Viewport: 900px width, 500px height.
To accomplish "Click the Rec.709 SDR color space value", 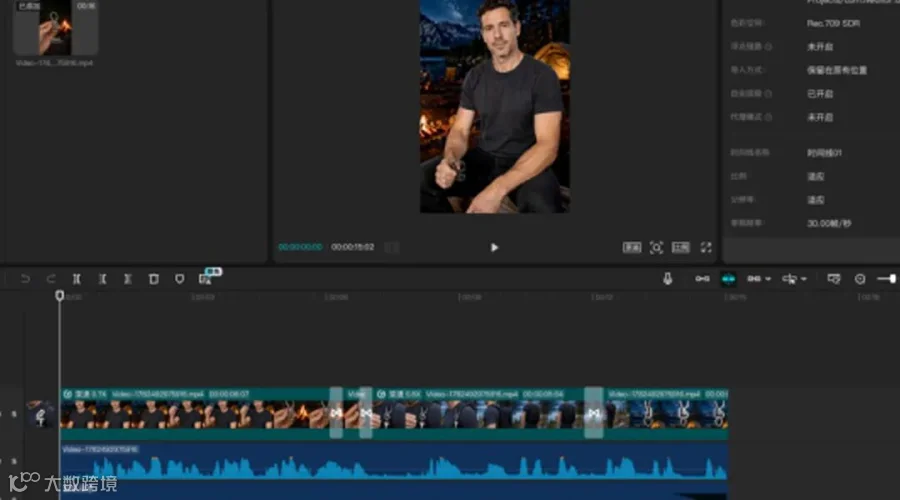I will click(x=833, y=24).
